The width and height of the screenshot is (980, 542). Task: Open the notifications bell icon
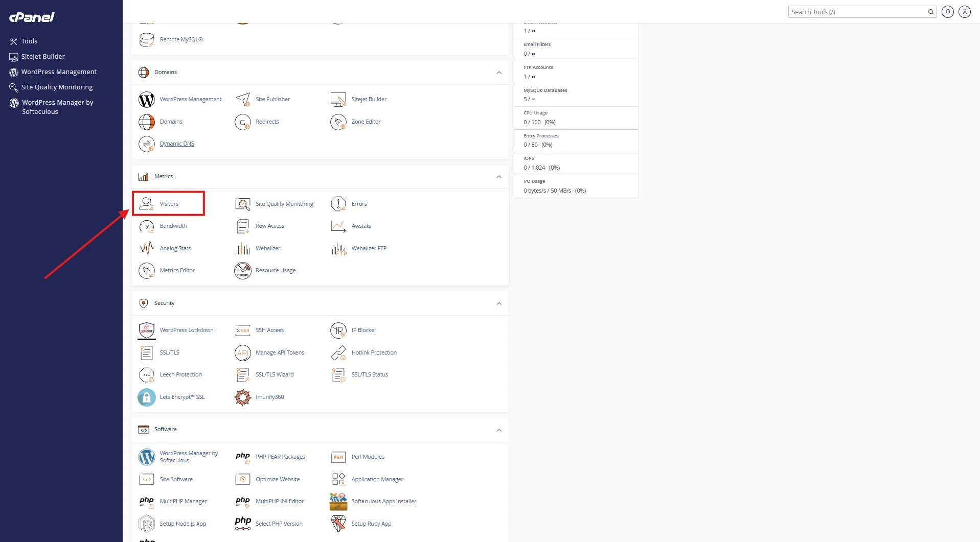(x=948, y=12)
